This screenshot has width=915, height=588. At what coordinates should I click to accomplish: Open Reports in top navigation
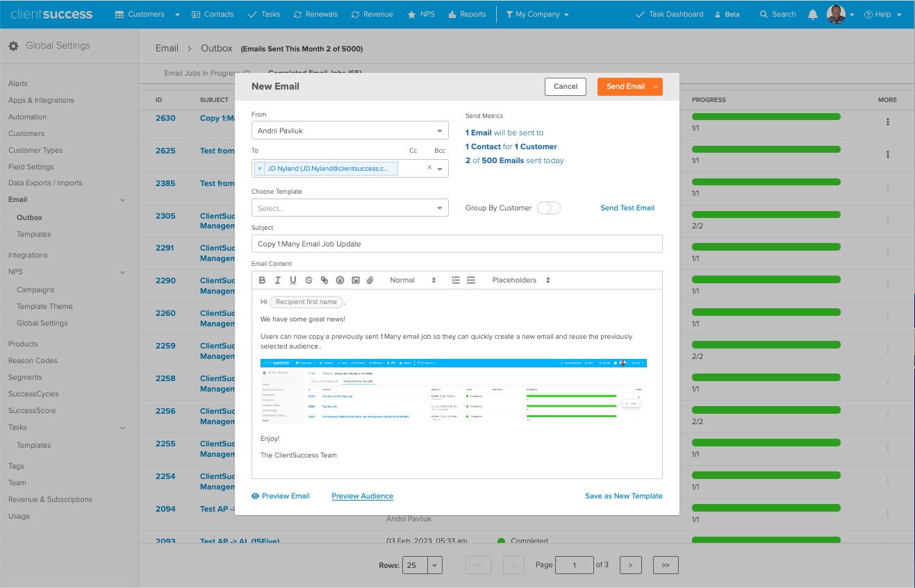467,14
